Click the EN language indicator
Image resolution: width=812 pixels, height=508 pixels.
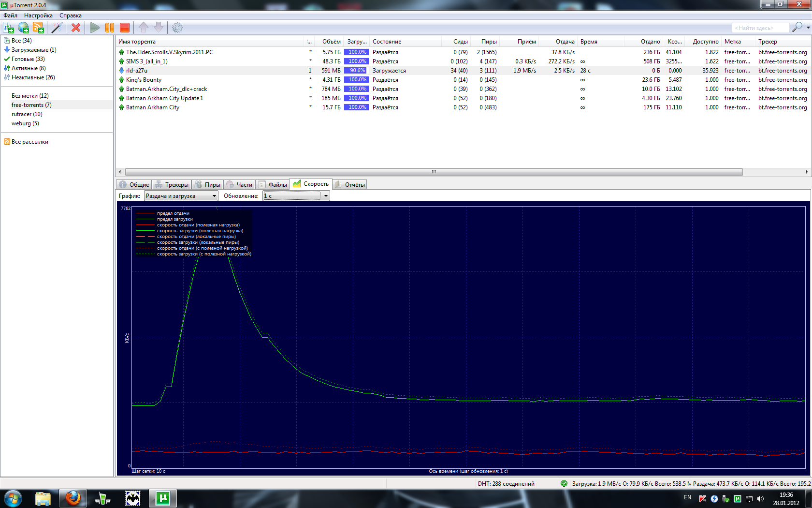[687, 497]
